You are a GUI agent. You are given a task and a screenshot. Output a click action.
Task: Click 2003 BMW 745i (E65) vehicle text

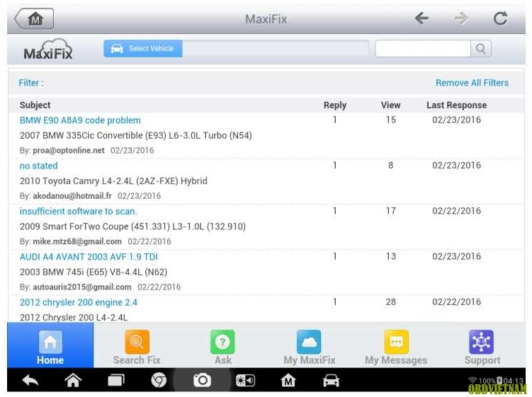coord(94,272)
